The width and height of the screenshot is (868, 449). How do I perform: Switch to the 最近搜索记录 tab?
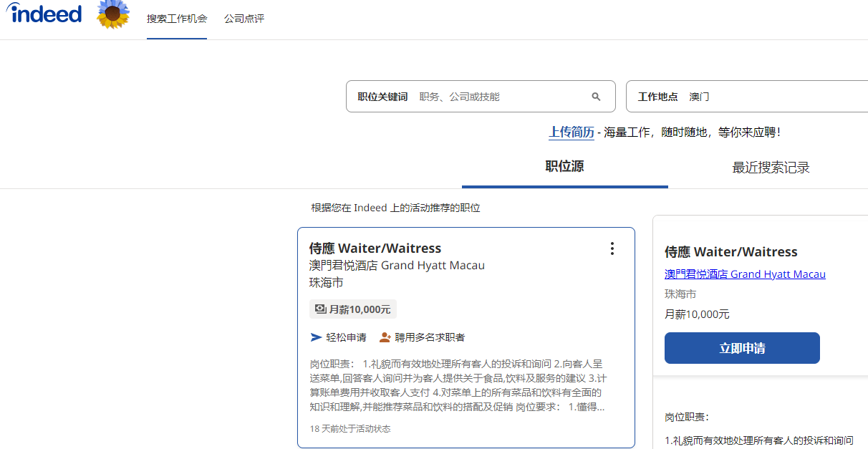(x=771, y=168)
